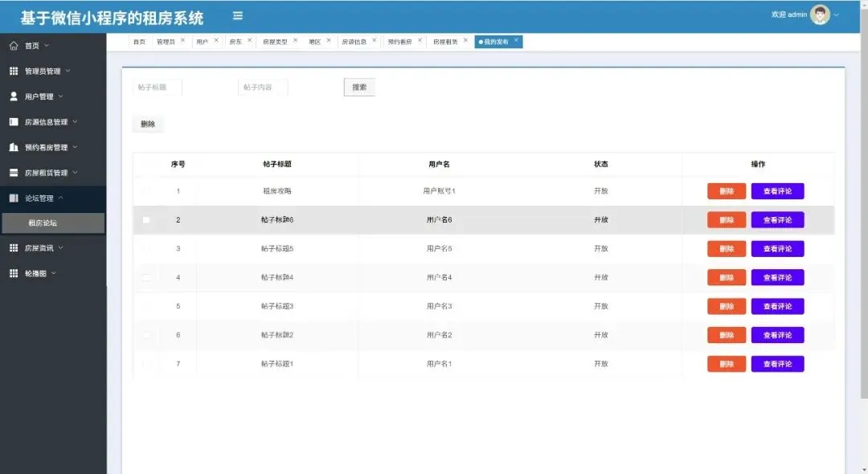Image resolution: width=868 pixels, height=474 pixels.
Task: Close the 房屋租赁 tab
Action: [465, 40]
